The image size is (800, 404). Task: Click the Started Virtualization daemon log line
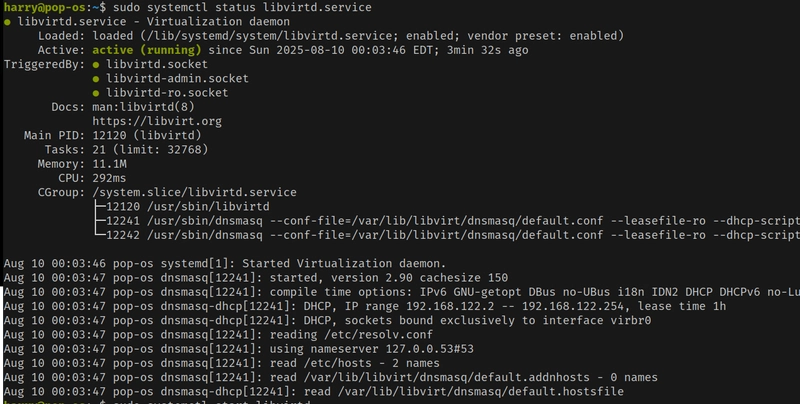click(225, 264)
